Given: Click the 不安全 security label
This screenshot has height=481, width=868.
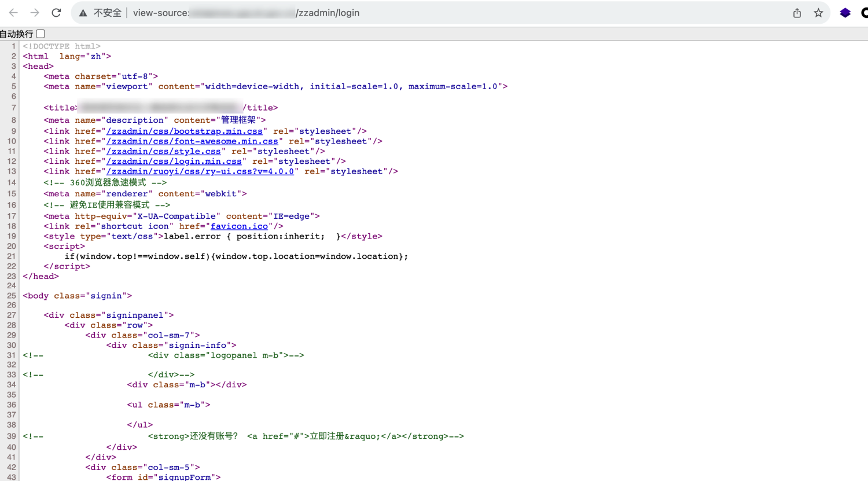Looking at the screenshot, I should point(108,13).
